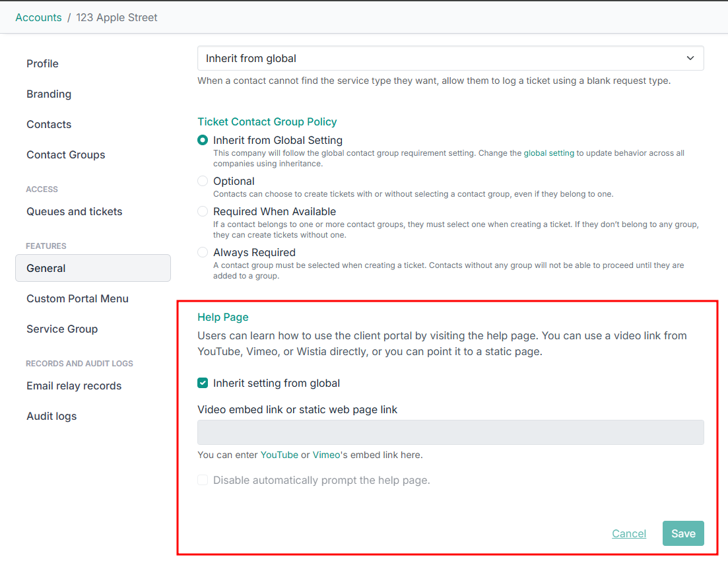Open the Inherit from global dropdown
This screenshot has height=567, width=728.
point(450,58)
